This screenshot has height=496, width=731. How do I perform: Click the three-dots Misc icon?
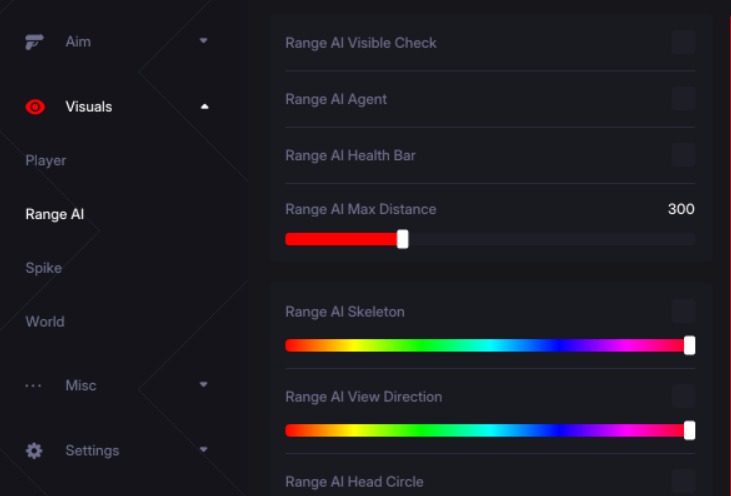34,386
